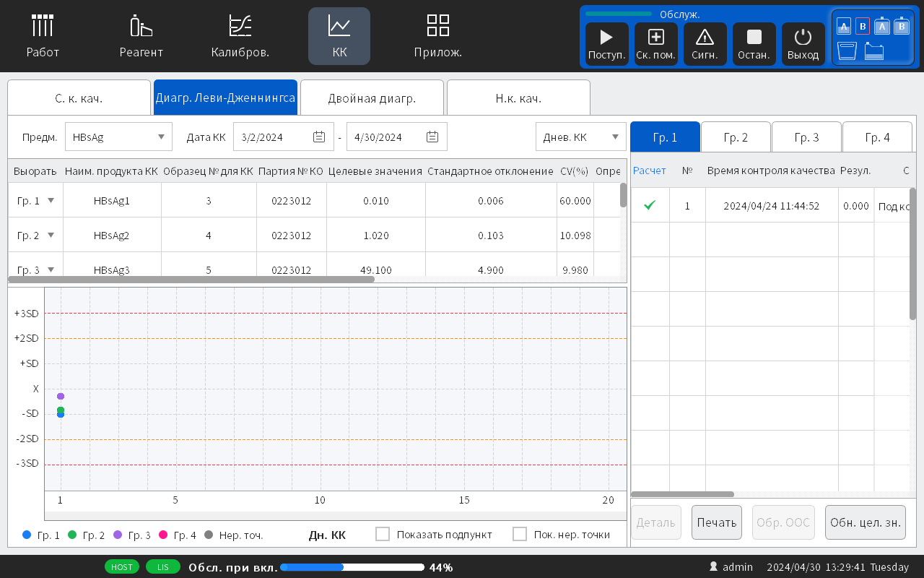Image resolution: width=924 pixels, height=578 pixels.
Task: Click the admin user icon
Action: click(x=714, y=567)
